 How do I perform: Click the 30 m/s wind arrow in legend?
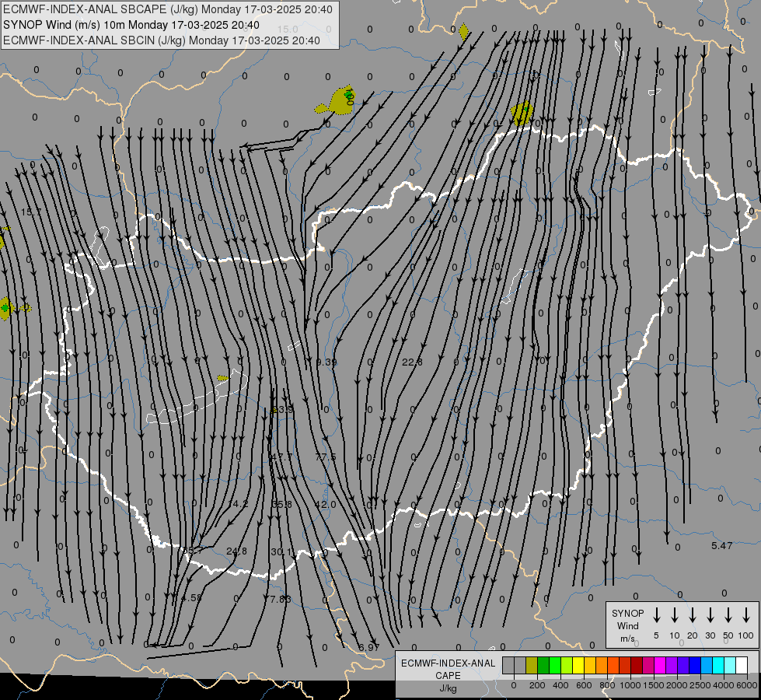(x=710, y=615)
